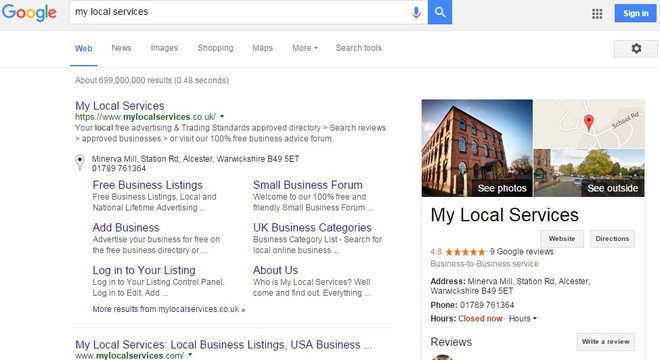Switch to the Images tab
The height and width of the screenshot is (360, 660).
(164, 48)
